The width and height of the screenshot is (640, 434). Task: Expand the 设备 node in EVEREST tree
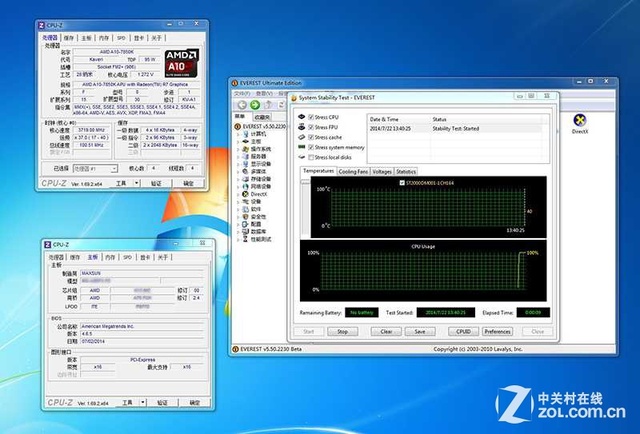click(x=238, y=201)
